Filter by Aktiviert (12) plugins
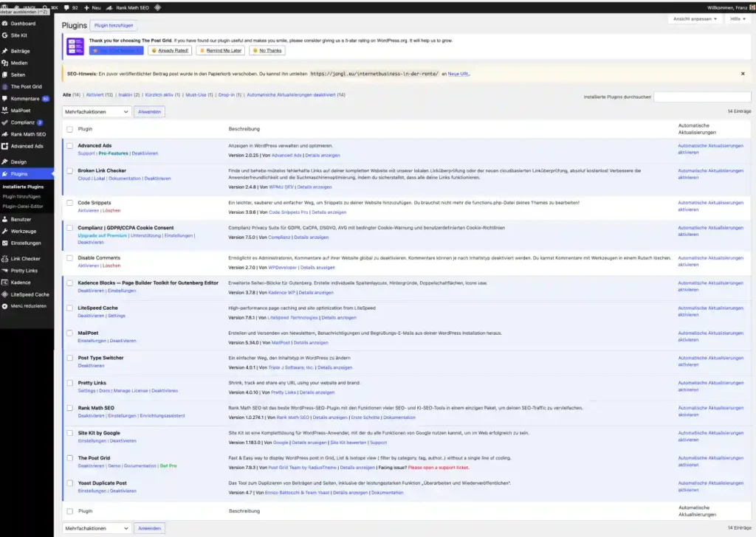Image resolution: width=756 pixels, height=537 pixels. [100, 95]
